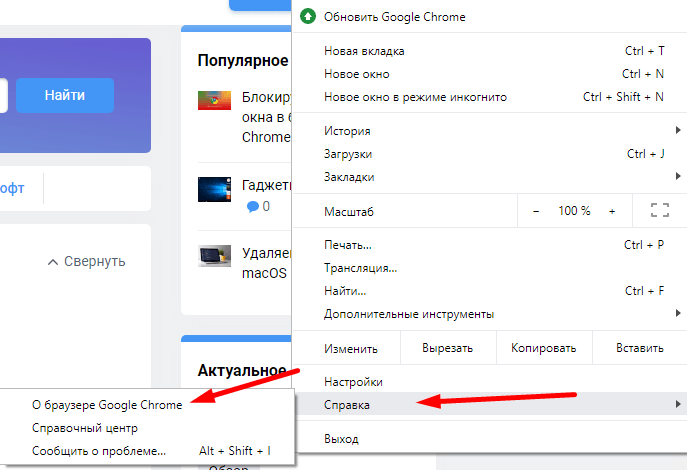Click the Chrome article thumbnail under Популярное
The width and height of the screenshot is (687, 470).
point(214,100)
